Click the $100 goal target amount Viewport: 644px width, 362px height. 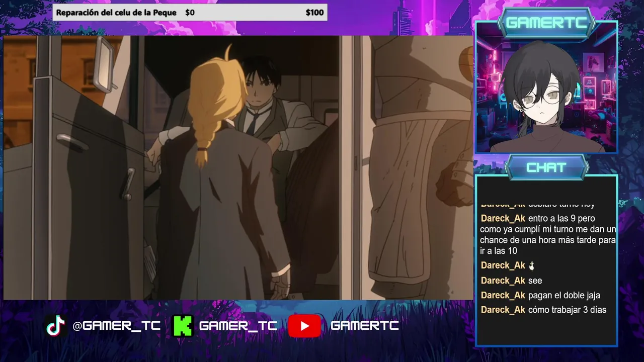tap(314, 13)
